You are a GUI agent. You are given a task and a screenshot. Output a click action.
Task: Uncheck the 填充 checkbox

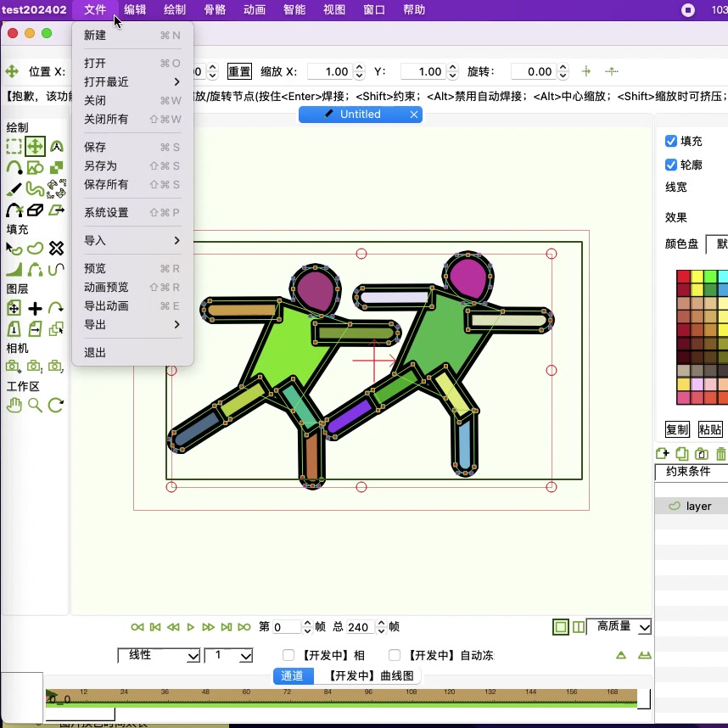pos(671,141)
